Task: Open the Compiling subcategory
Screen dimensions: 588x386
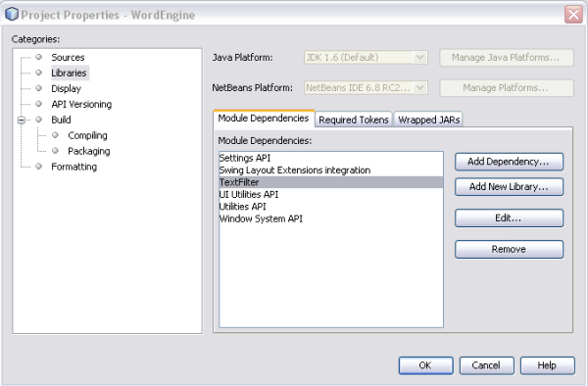Action: click(x=87, y=135)
